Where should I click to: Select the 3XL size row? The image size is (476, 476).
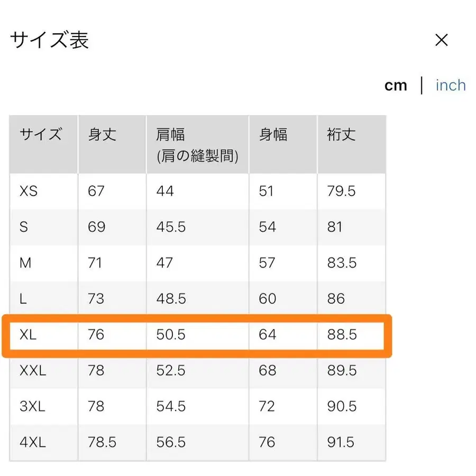coord(32,407)
